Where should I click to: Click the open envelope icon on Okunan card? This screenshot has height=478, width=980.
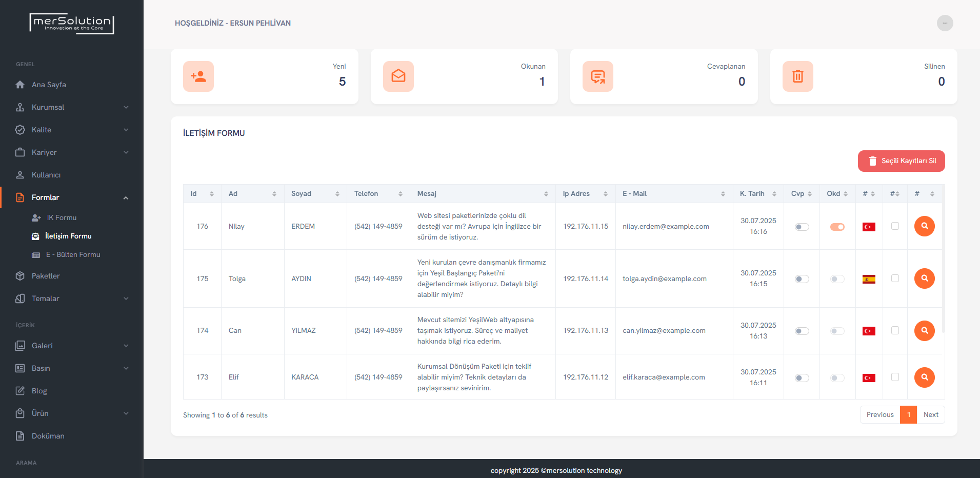point(398,76)
